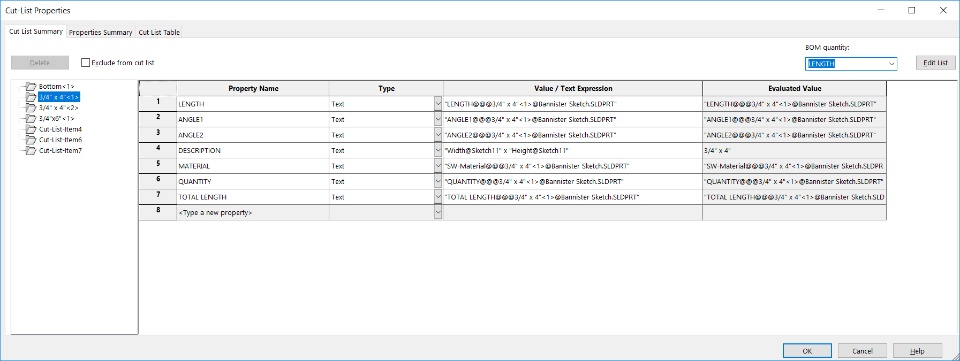Image resolution: width=960 pixels, height=361 pixels.
Task: Switch to Cut List Table tab
Action: [x=159, y=32]
